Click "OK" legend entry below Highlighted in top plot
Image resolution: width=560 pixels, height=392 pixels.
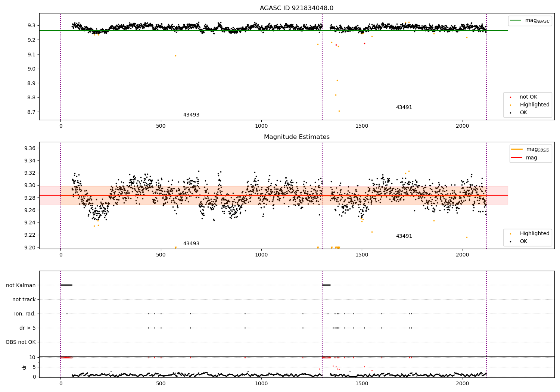pos(519,113)
